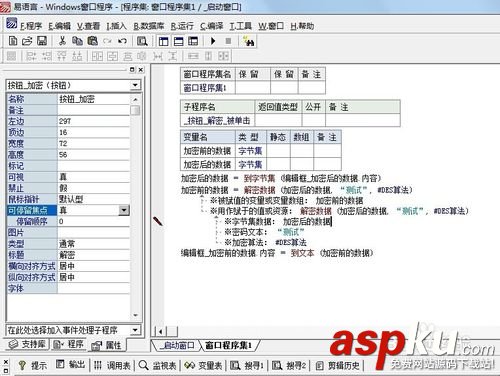Edit the 标题 property value 解密
The image size is (500, 376).
coord(94,255)
